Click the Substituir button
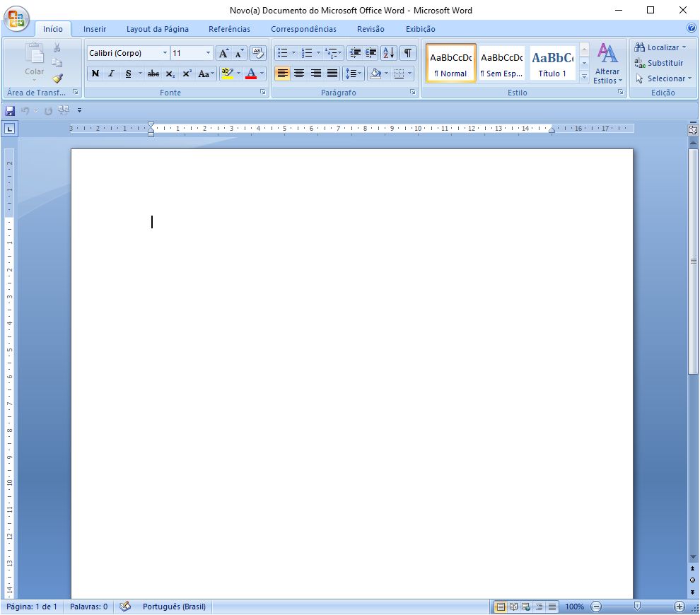This screenshot has width=700, height=615. (659, 63)
